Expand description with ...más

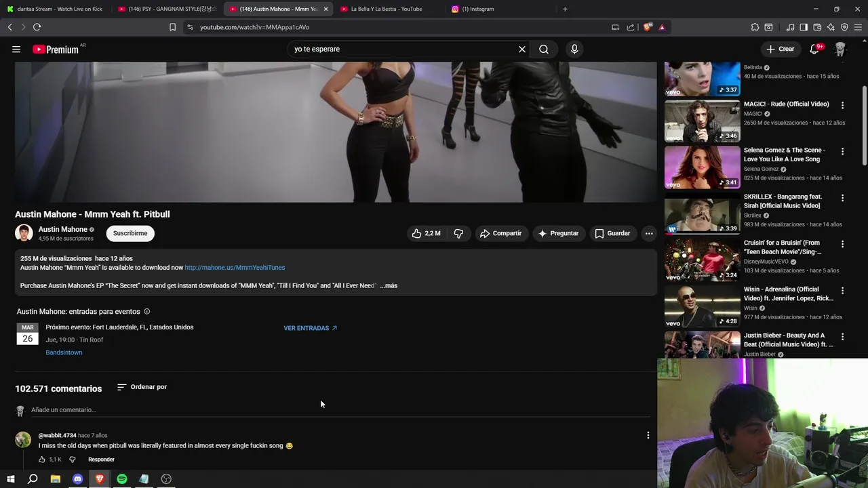pyautogui.click(x=389, y=285)
